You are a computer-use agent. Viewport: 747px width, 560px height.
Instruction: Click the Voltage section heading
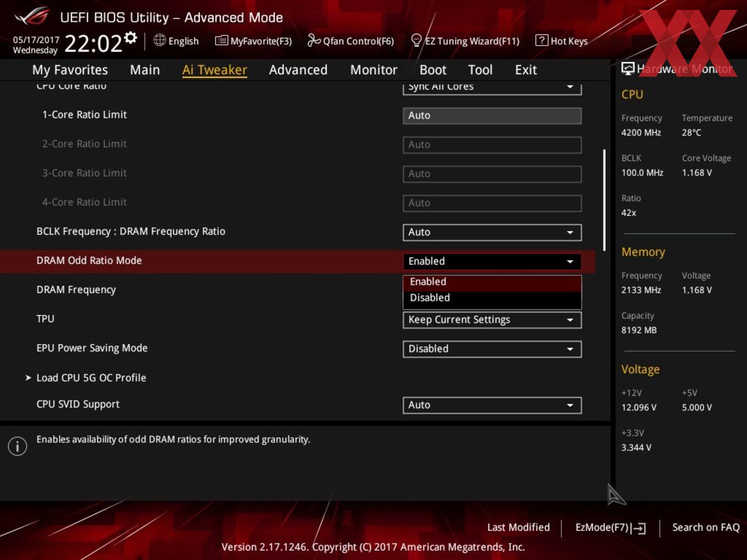[x=640, y=369]
